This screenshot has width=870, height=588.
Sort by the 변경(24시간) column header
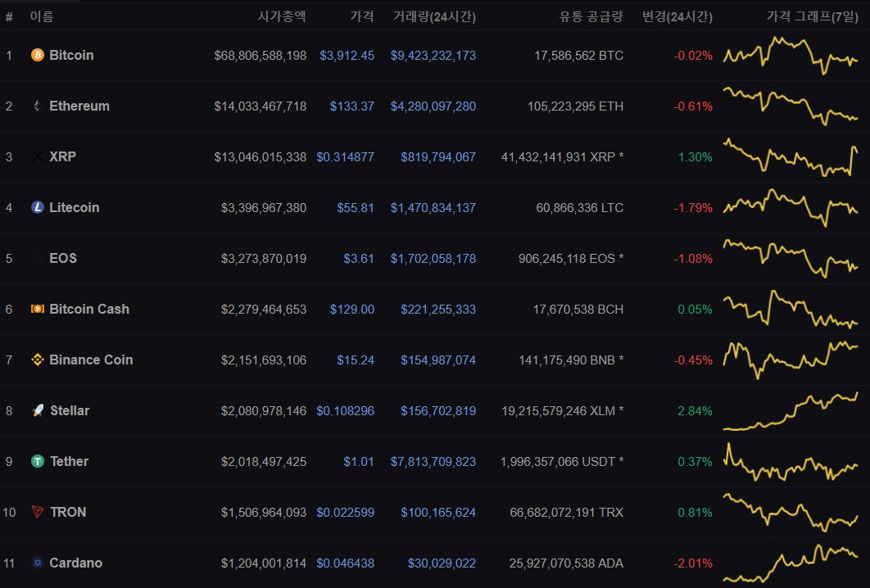(677, 16)
